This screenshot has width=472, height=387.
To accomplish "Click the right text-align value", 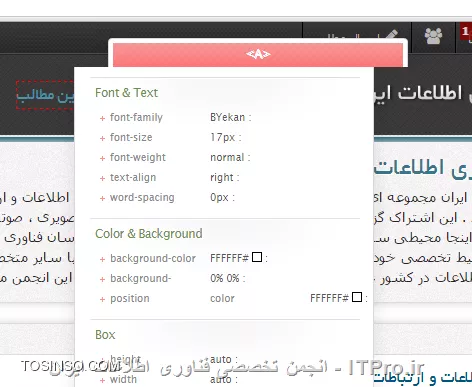I will [222, 178].
